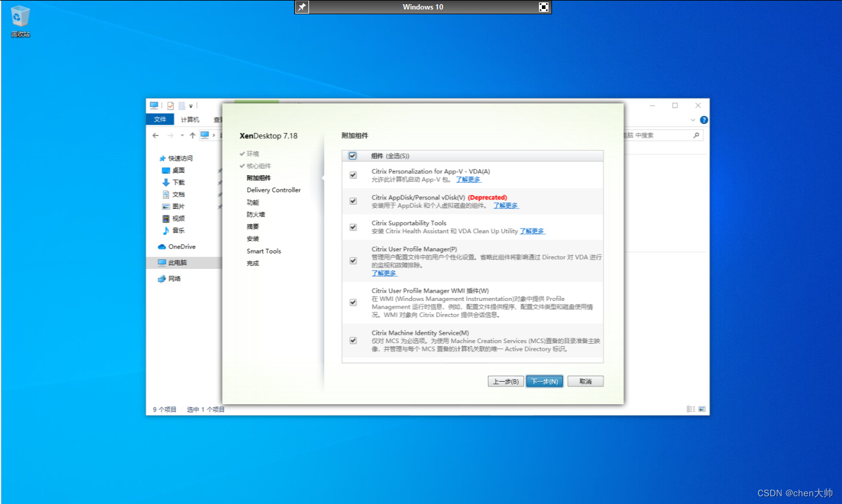
Task: Click the 选中 1 个项目 status text
Action: click(x=206, y=410)
